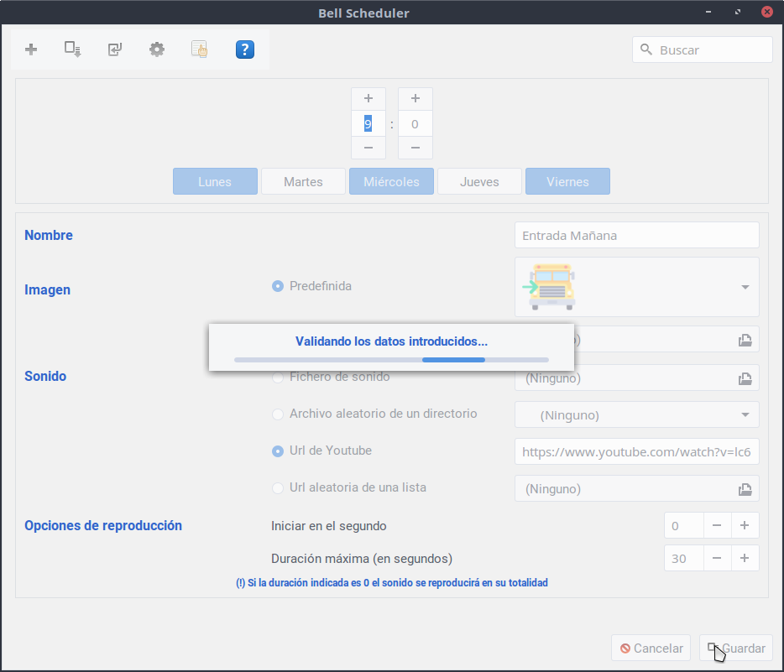Increase the hour with the plus above 9
Image resolution: width=784 pixels, height=672 pixels.
[x=368, y=98]
